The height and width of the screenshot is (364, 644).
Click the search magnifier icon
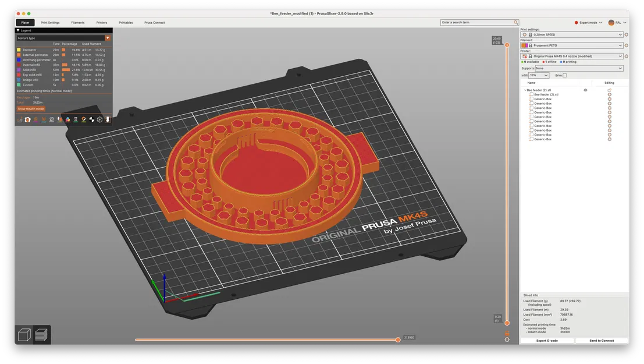[515, 23]
